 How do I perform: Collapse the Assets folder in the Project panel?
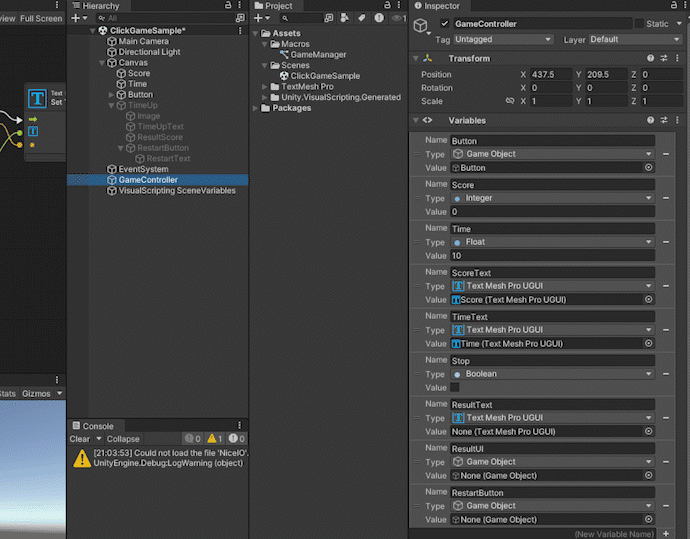(x=255, y=33)
